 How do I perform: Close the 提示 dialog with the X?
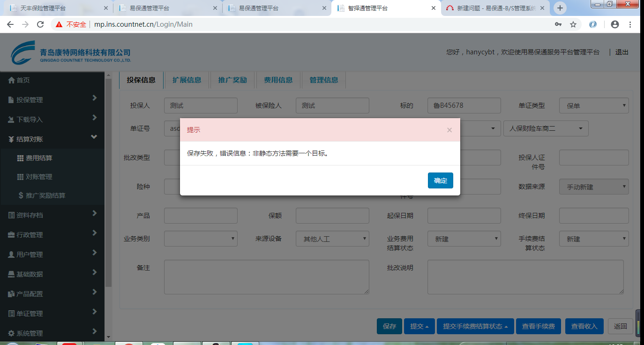click(x=449, y=130)
